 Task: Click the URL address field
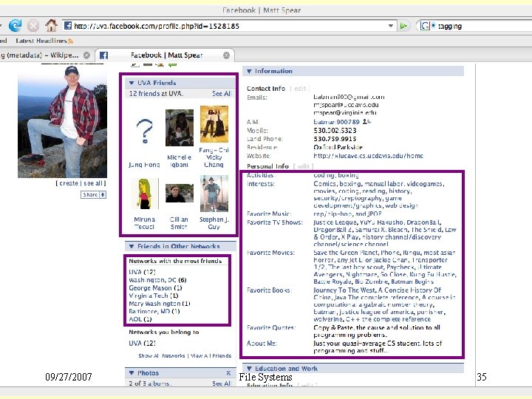(x=230, y=26)
